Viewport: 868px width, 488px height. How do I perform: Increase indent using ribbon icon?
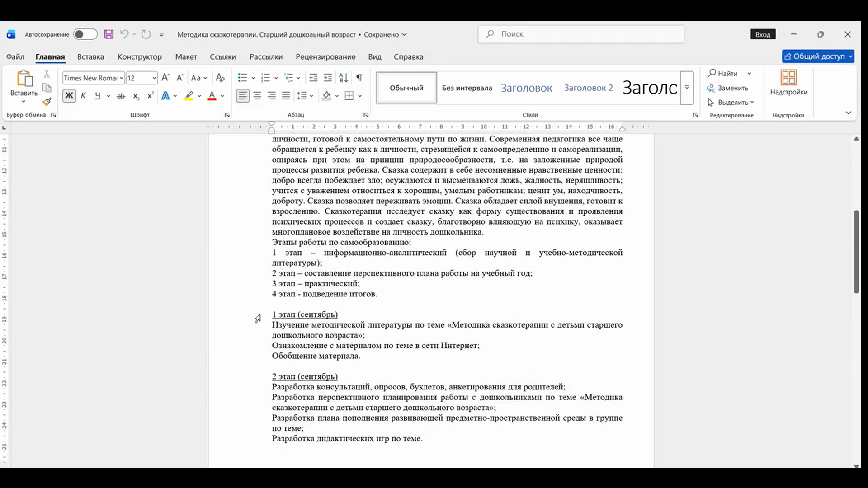328,78
